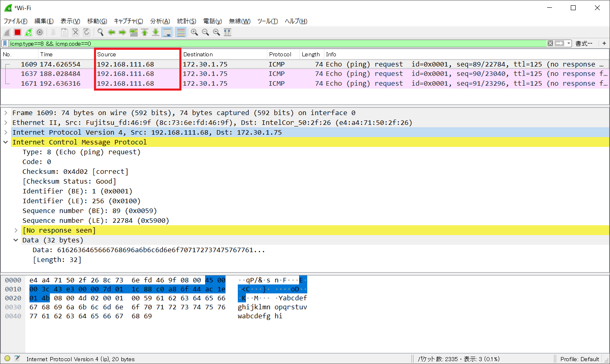Restart the current capture

(x=29, y=32)
